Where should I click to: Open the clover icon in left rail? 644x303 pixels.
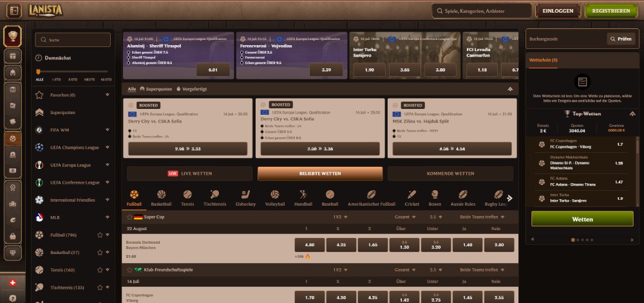[12, 122]
